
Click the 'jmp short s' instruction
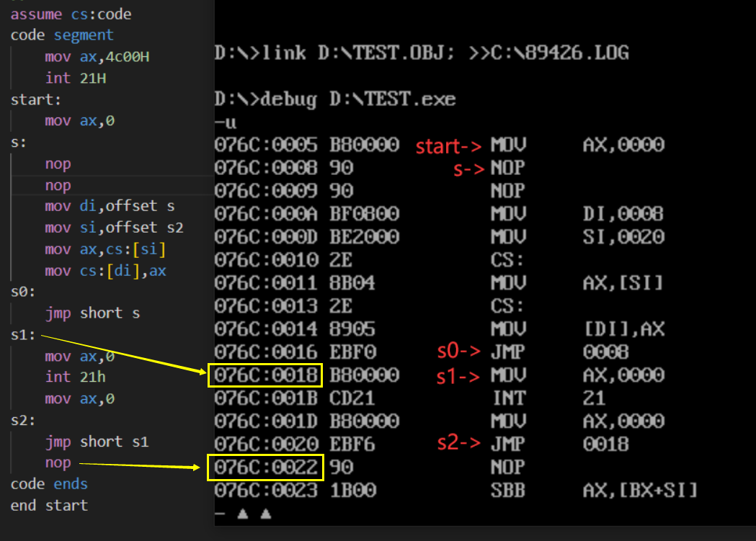(92, 313)
